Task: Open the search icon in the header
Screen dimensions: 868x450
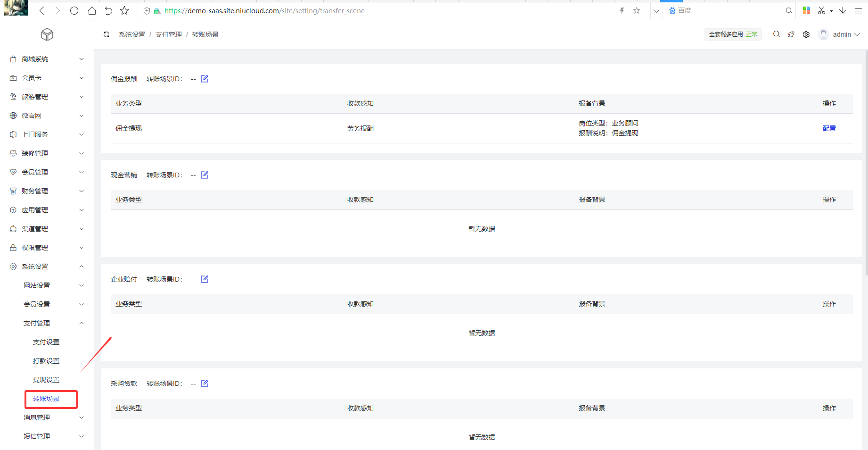Action: coord(776,34)
